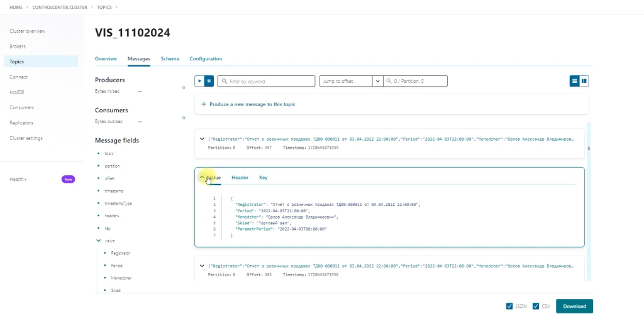Switch to list view layout icon
Viewport: 644px width, 314px height.
tap(574, 81)
